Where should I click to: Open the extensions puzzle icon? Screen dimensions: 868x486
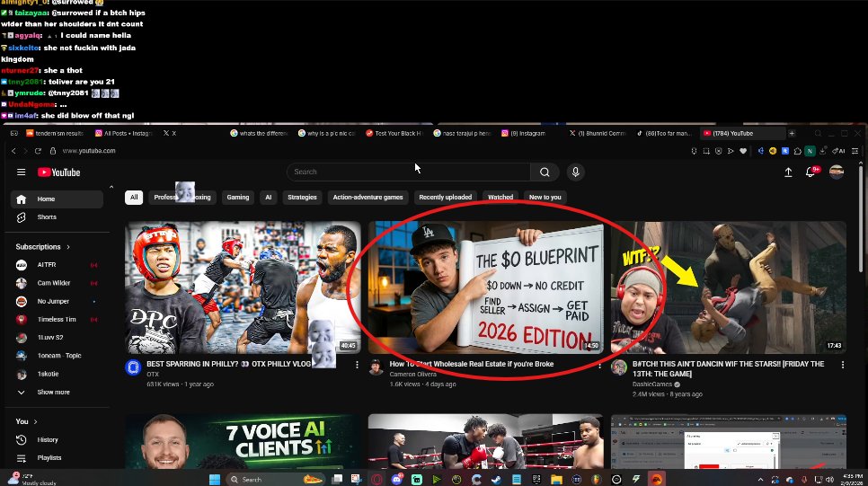pos(797,151)
